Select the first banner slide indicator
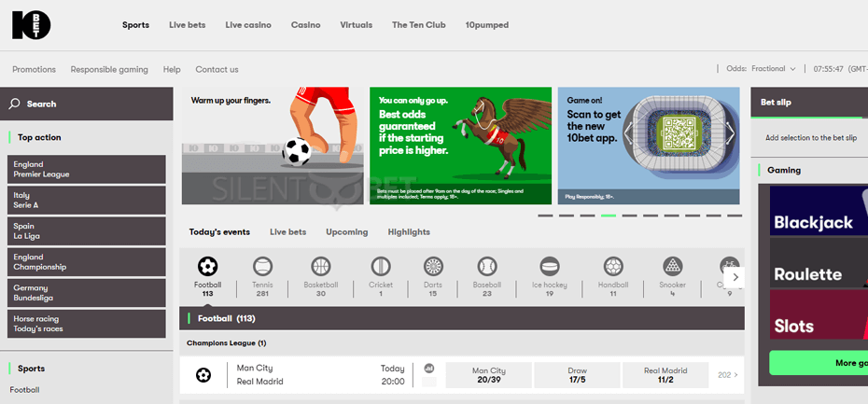This screenshot has width=868, height=404. coord(545,216)
